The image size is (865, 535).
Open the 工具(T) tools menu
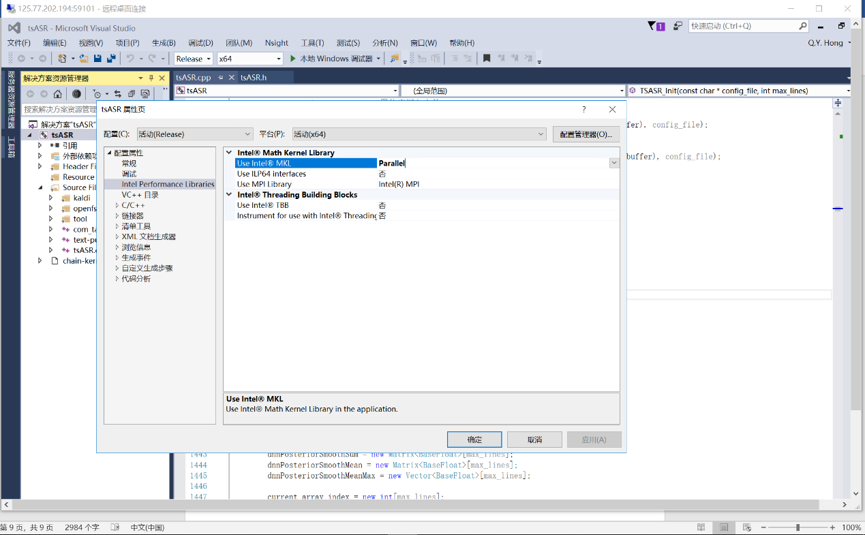(312, 43)
